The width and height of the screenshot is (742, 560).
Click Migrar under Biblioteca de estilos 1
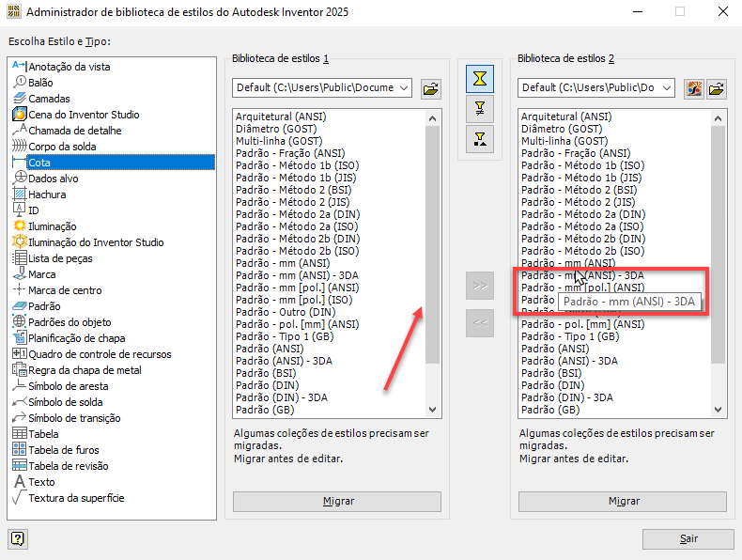[x=337, y=502]
